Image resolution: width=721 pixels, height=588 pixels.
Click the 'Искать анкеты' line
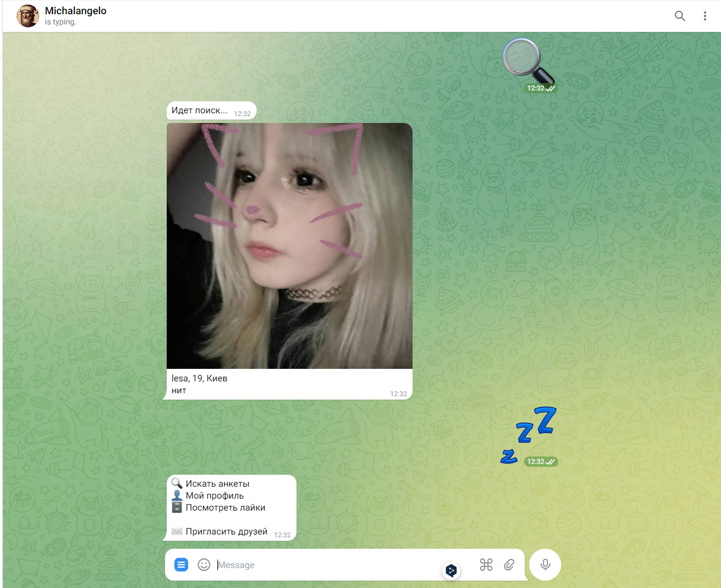[211, 483]
